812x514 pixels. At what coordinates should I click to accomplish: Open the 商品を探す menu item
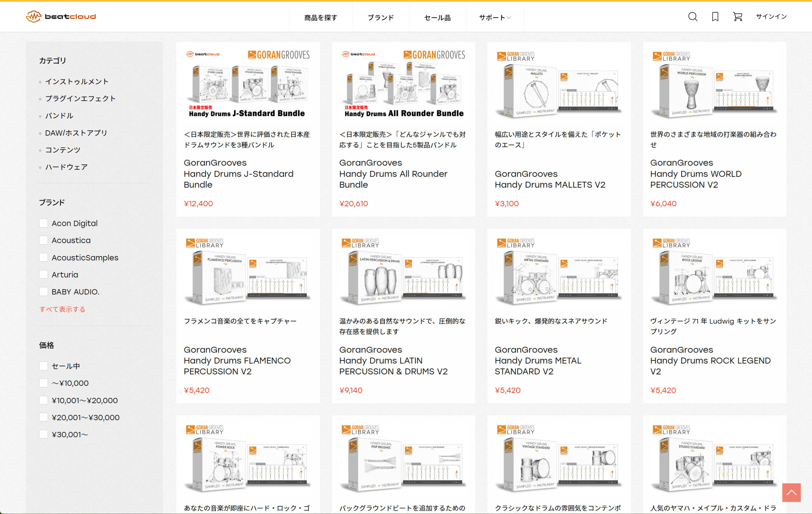320,17
